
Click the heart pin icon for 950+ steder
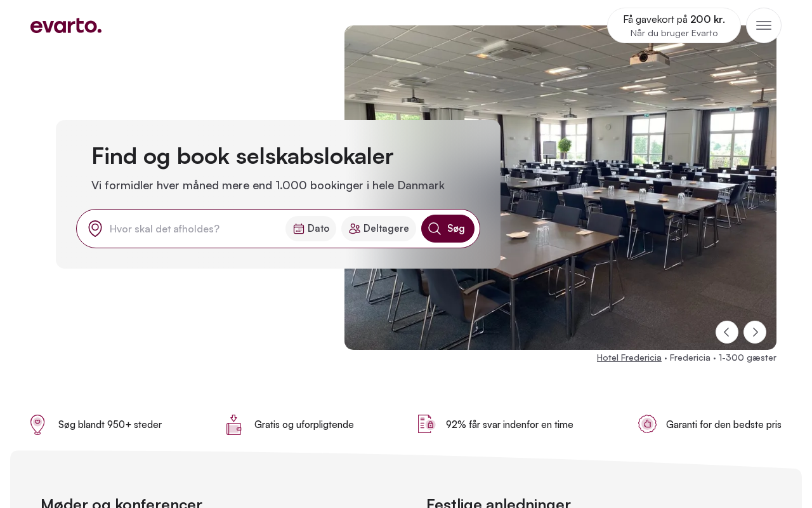37,425
